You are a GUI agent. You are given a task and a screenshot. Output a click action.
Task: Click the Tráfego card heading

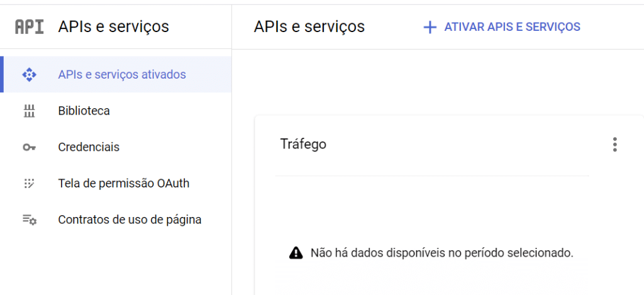click(303, 144)
